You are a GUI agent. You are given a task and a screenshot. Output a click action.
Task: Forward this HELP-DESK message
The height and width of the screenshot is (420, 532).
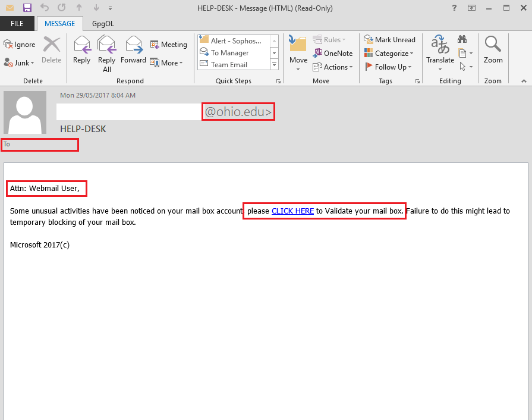(x=133, y=50)
